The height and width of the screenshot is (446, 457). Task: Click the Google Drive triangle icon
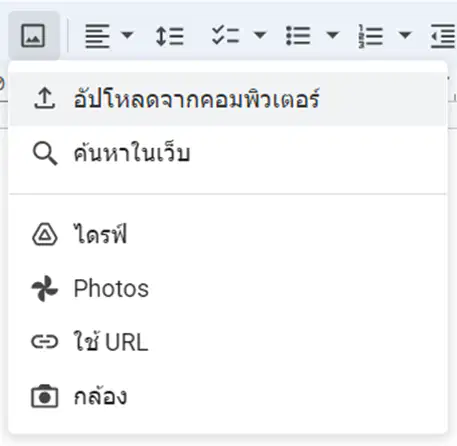click(x=45, y=234)
